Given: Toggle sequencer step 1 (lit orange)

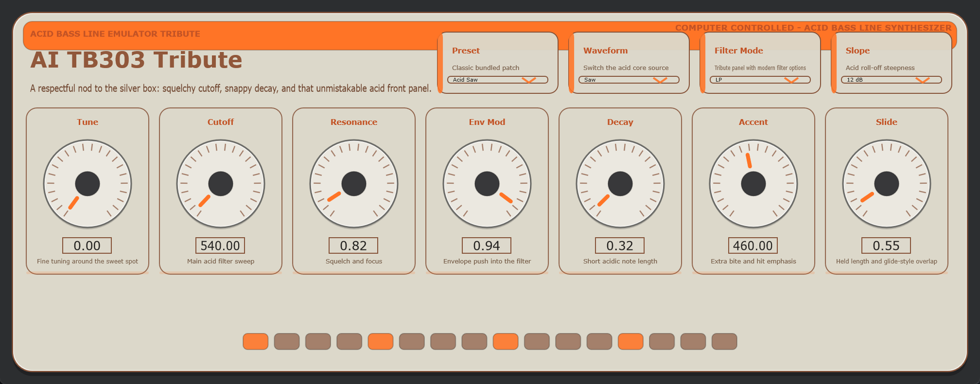Looking at the screenshot, I should (x=256, y=341).
